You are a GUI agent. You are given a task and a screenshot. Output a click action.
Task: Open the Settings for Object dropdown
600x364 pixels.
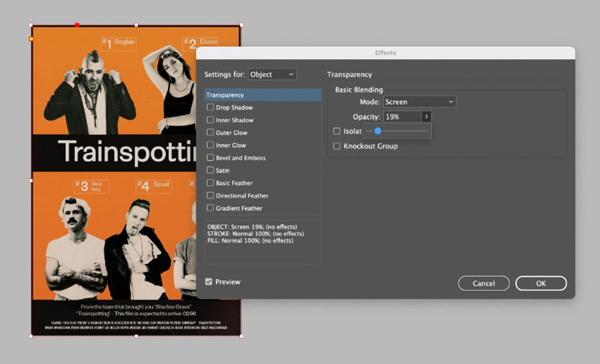tap(272, 74)
